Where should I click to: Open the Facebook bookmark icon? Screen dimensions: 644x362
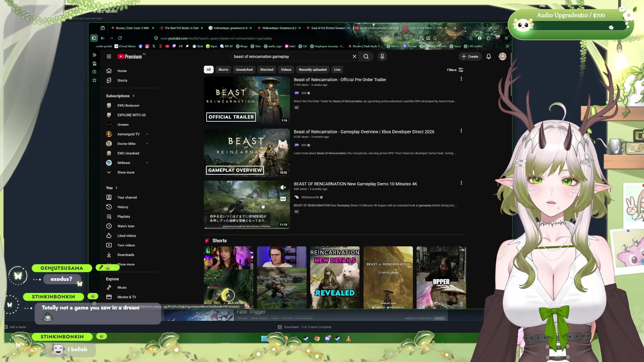[140, 46]
